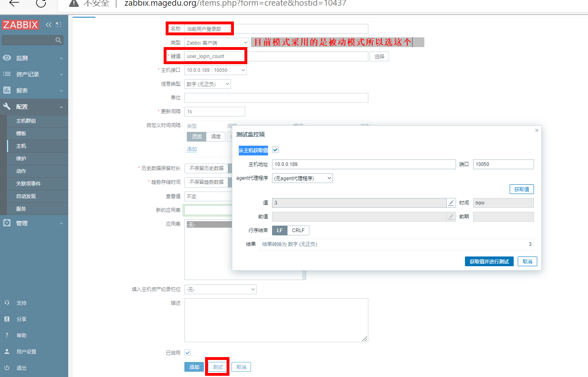The height and width of the screenshot is (377, 588).
Task: Click the 单位 input field
Action: (276, 98)
